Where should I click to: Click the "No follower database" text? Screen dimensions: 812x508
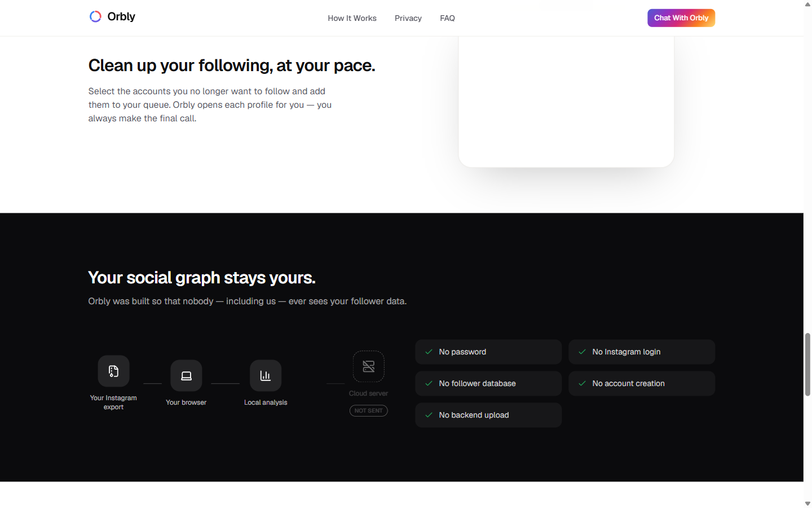click(477, 383)
